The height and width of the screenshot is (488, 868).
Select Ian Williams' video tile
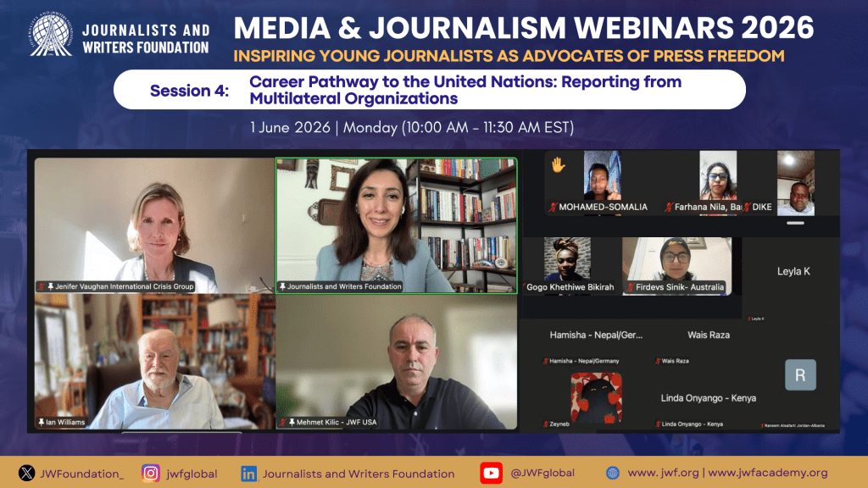[x=155, y=361]
